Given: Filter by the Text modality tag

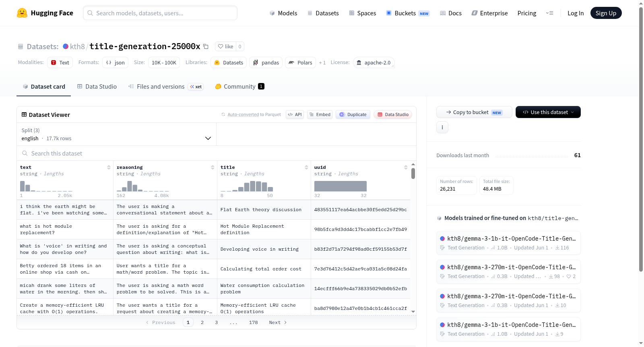Looking at the screenshot, I should (60, 62).
